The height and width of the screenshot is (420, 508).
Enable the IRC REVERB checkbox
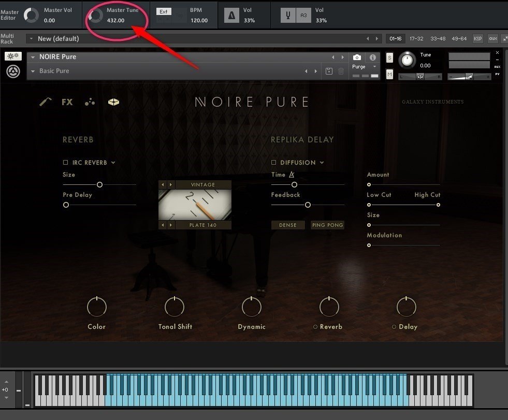66,162
